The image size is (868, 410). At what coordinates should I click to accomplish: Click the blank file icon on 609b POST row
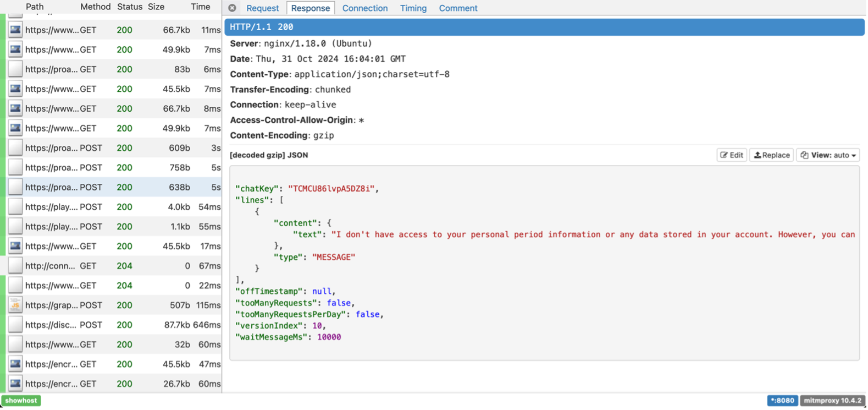click(15, 148)
